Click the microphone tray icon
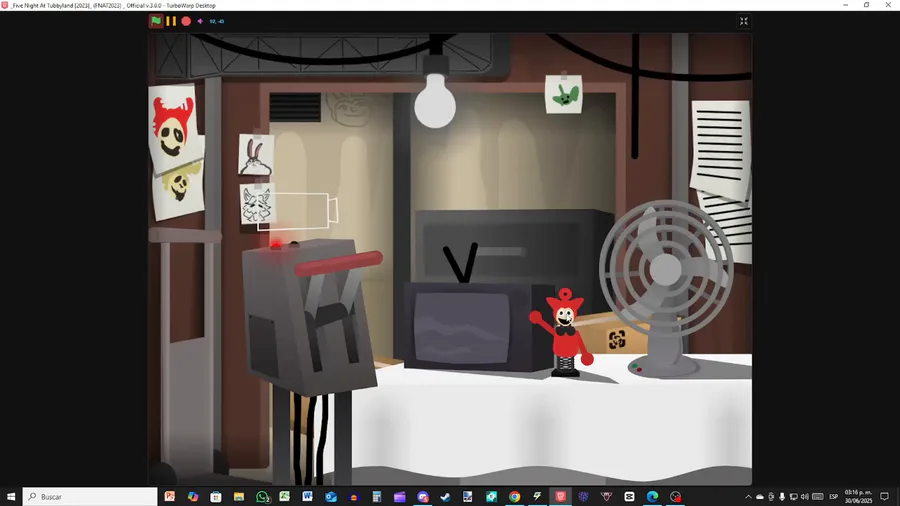900x506 pixels. [x=782, y=497]
